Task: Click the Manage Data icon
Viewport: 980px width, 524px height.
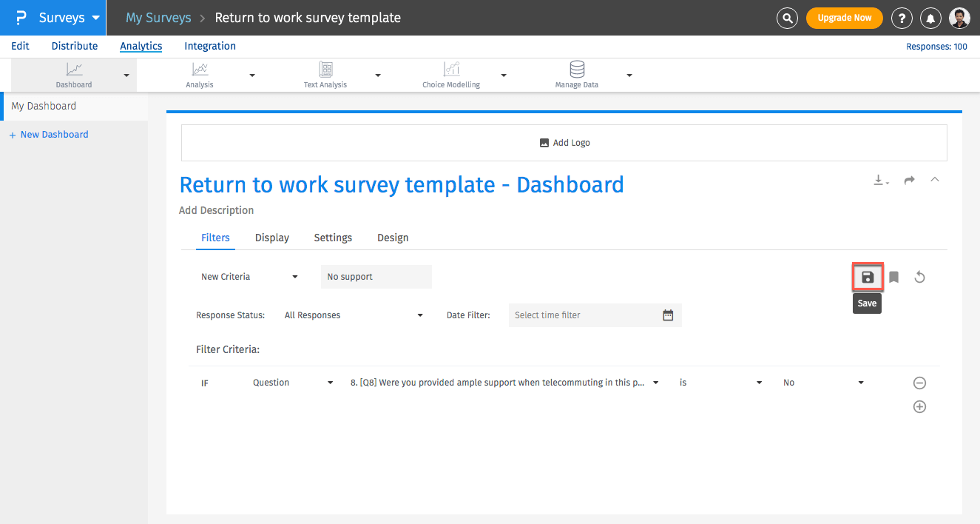Action: [576, 70]
